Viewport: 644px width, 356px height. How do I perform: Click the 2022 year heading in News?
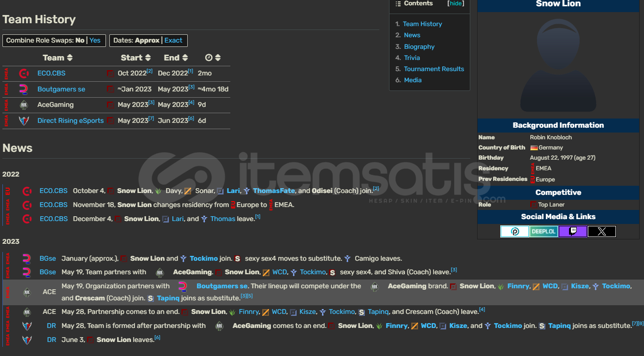click(11, 174)
